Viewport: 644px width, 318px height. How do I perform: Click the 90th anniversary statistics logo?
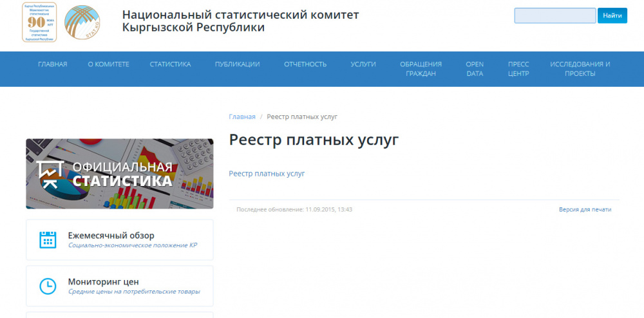click(x=39, y=22)
